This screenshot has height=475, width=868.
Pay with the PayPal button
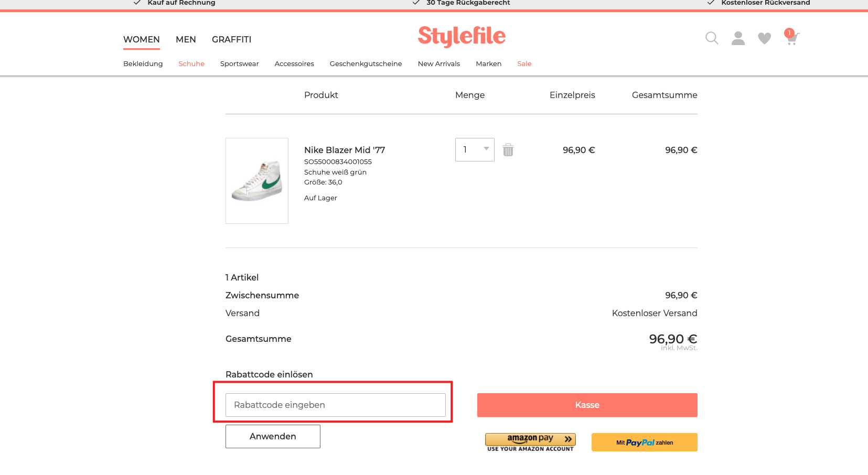(x=644, y=442)
